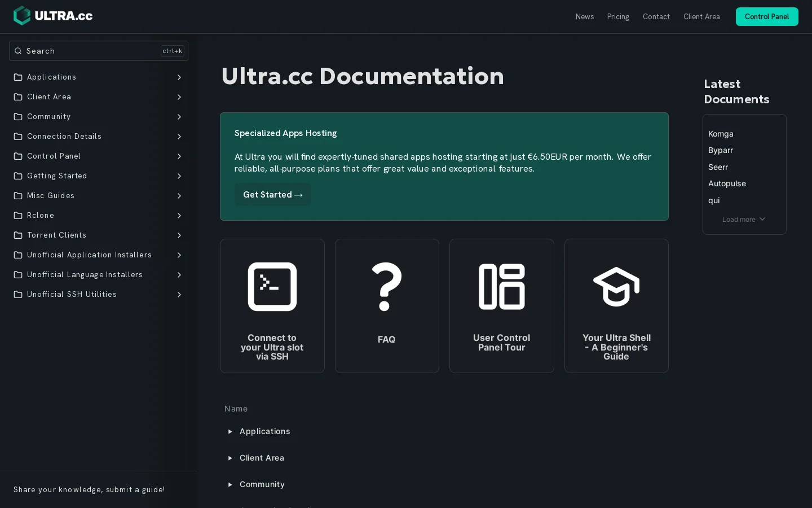Click the Rclone folder icon in sidebar
Viewport: 812px width, 508px height.
[x=18, y=216]
